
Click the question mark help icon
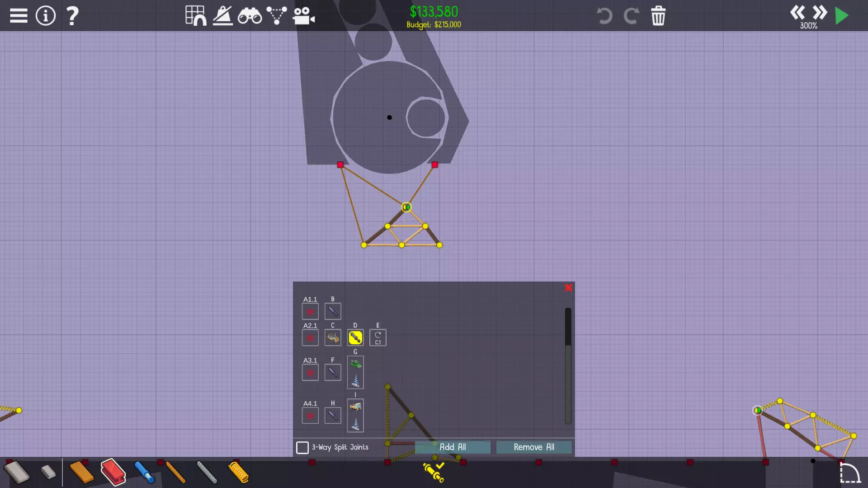click(72, 16)
